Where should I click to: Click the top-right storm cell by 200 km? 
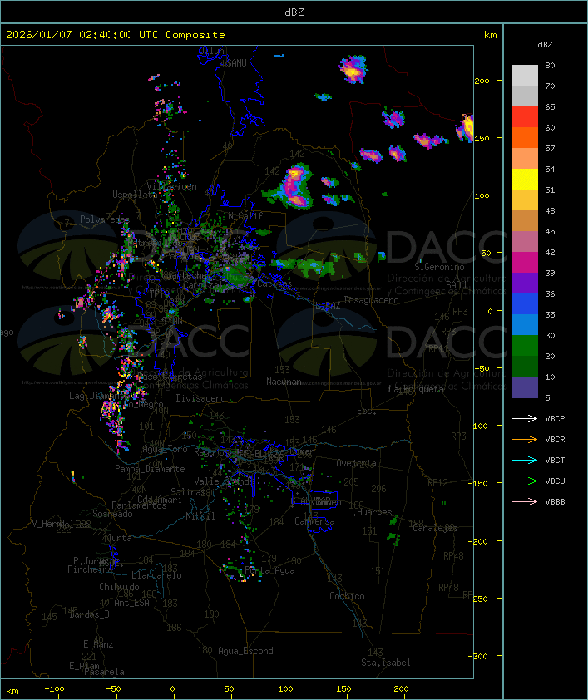353,69
